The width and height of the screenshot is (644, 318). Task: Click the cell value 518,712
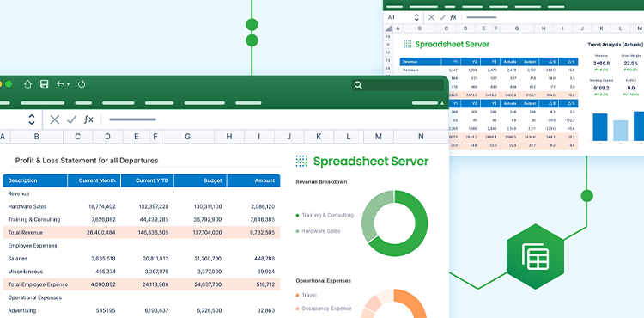point(265,284)
